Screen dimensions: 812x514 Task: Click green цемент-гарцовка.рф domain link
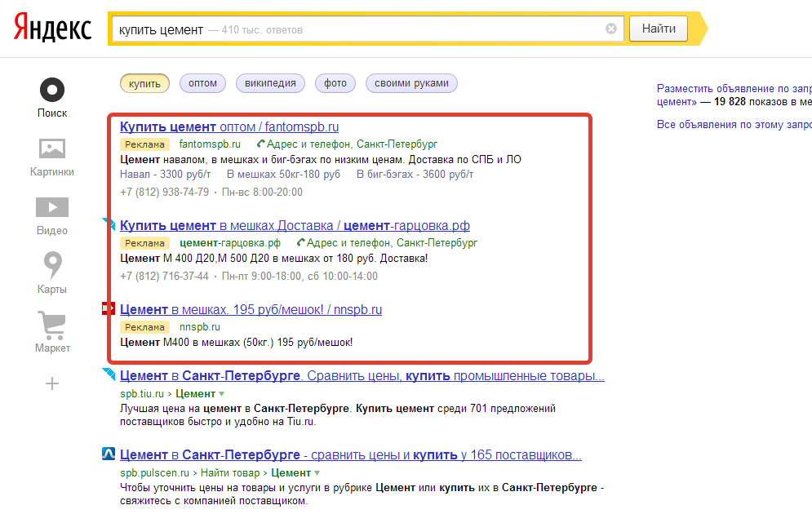230,243
